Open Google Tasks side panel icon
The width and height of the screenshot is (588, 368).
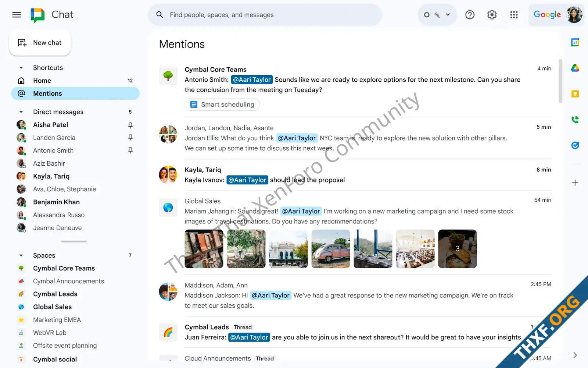click(575, 145)
